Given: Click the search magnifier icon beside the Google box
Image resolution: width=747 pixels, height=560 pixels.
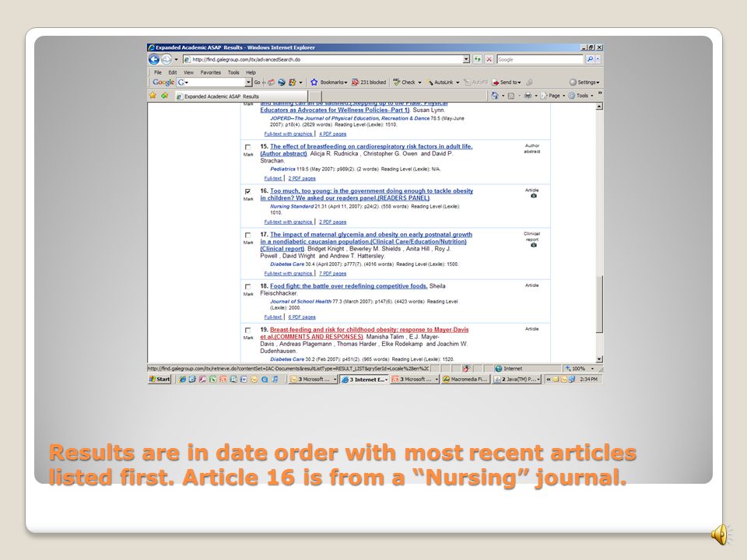Looking at the screenshot, I should pyautogui.click(x=590, y=59).
